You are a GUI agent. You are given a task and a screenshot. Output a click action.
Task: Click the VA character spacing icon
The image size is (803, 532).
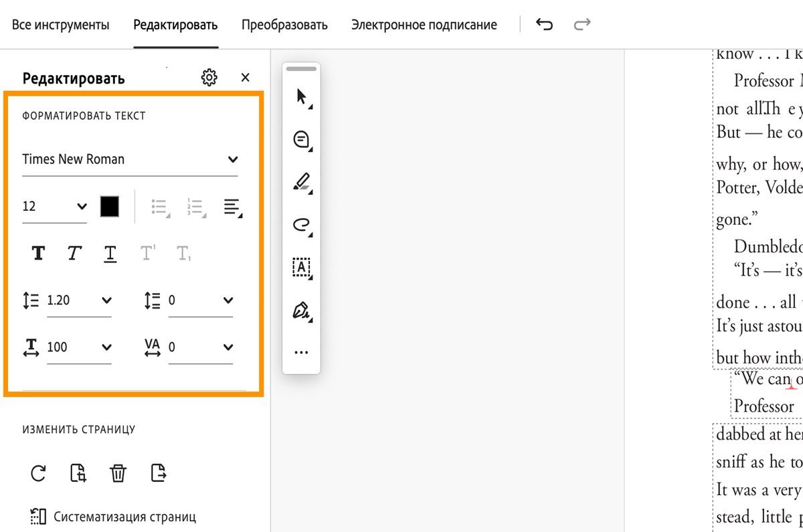pos(153,347)
